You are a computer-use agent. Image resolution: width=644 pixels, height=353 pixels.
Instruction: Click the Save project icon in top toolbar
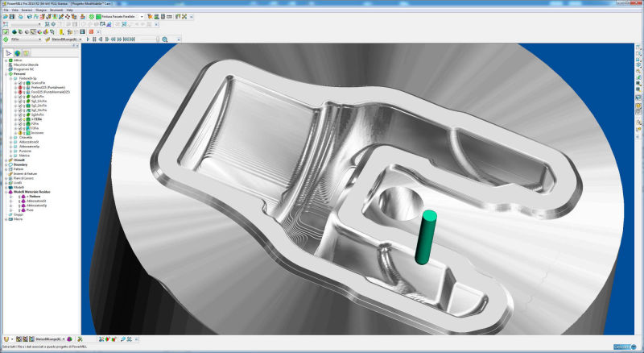click(12, 17)
